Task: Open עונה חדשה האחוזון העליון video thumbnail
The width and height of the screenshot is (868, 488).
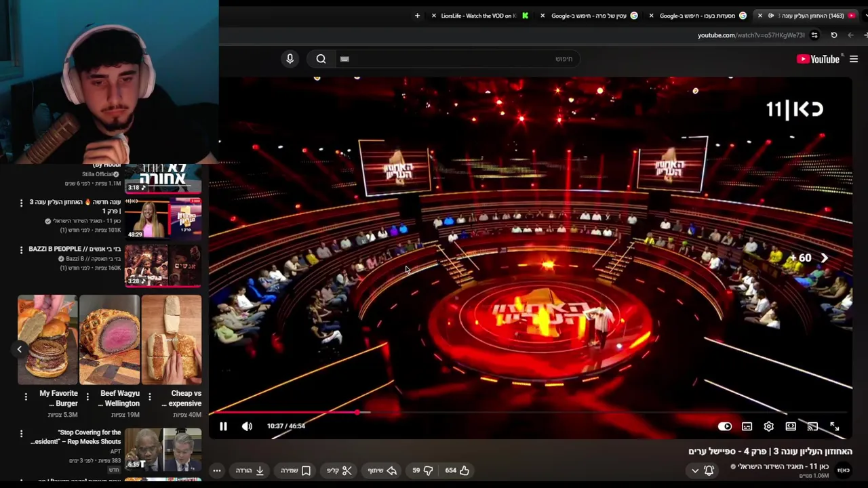Action: pos(163,218)
